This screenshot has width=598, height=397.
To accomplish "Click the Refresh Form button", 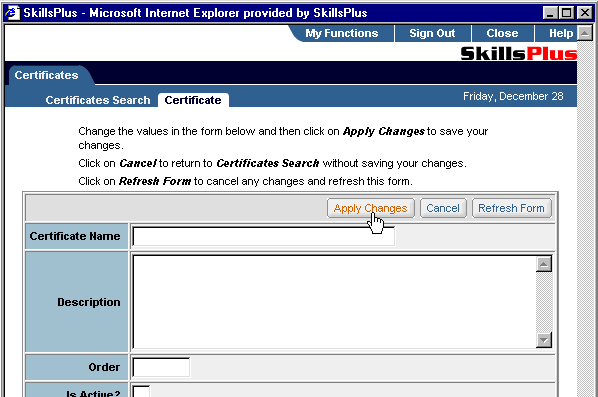I will coord(511,208).
